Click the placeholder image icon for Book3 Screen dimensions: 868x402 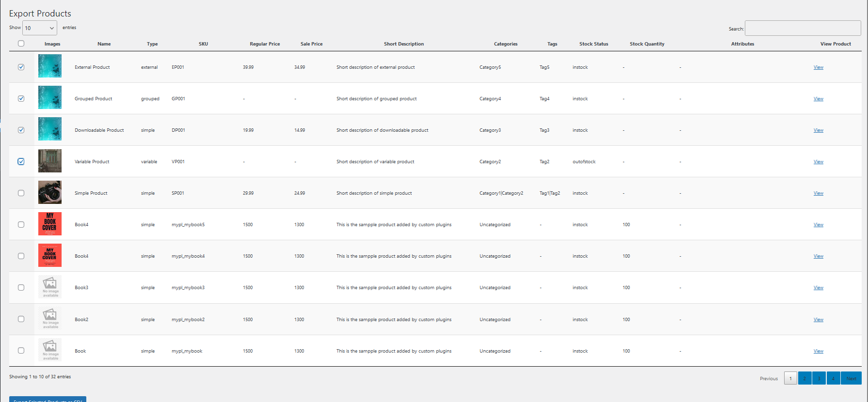coord(50,287)
